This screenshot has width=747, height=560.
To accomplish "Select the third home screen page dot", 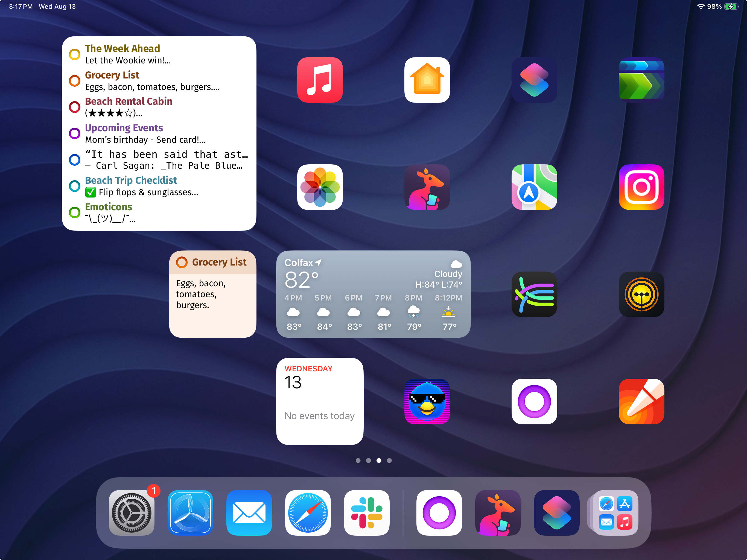I will click(379, 460).
